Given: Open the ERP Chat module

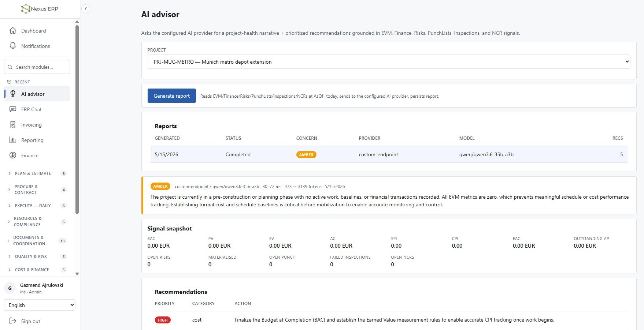Looking at the screenshot, I should click(x=37, y=109).
